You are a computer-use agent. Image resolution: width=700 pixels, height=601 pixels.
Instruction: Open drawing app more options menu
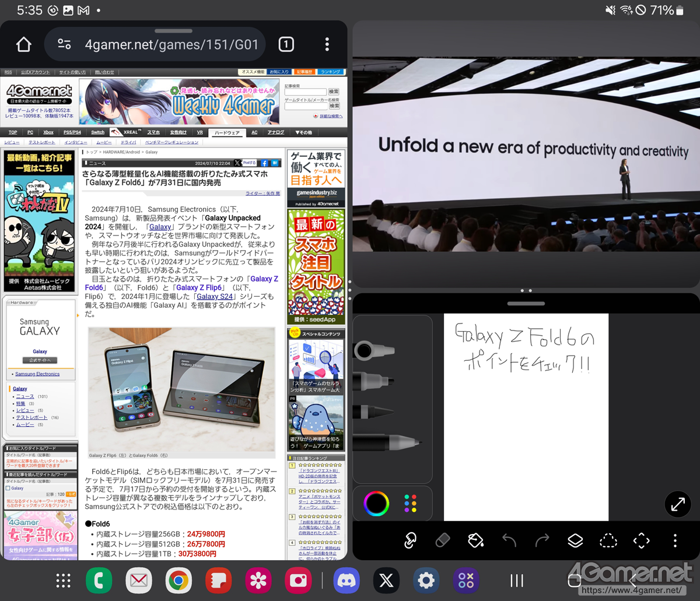tap(675, 540)
